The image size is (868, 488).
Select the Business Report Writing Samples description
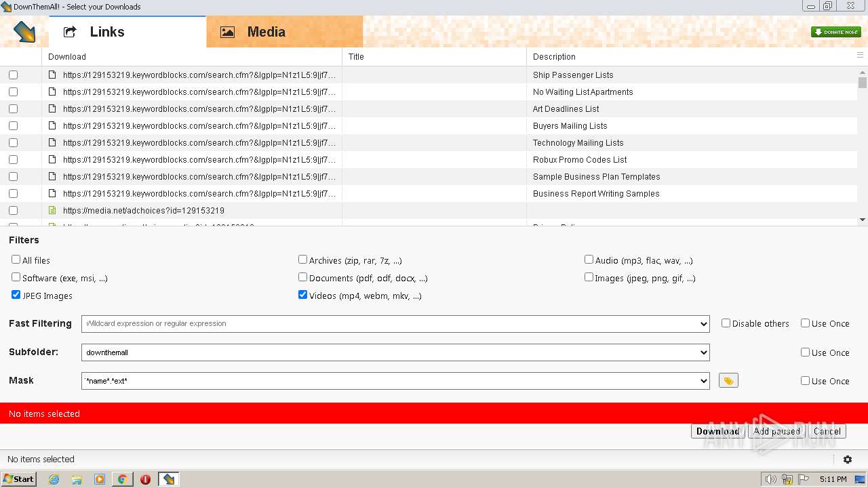pos(596,193)
